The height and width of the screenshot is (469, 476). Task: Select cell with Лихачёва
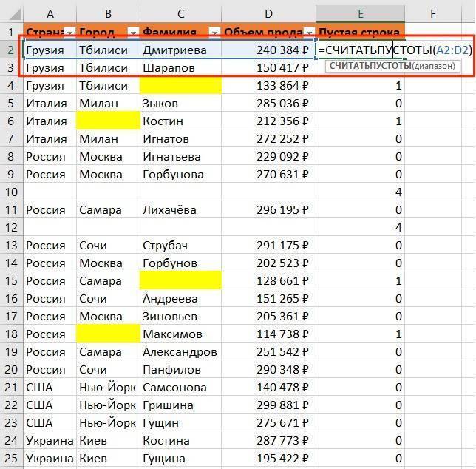[180, 210]
